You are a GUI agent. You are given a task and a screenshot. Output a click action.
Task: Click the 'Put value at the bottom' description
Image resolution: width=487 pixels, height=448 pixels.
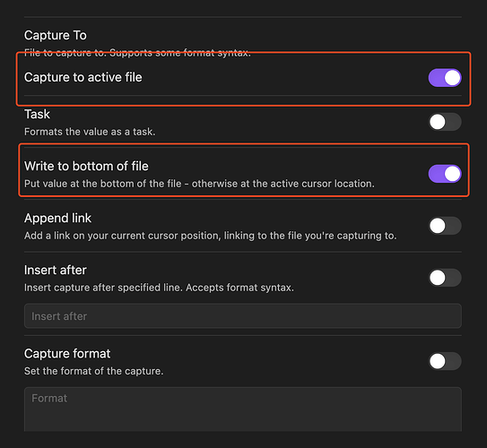tap(199, 184)
